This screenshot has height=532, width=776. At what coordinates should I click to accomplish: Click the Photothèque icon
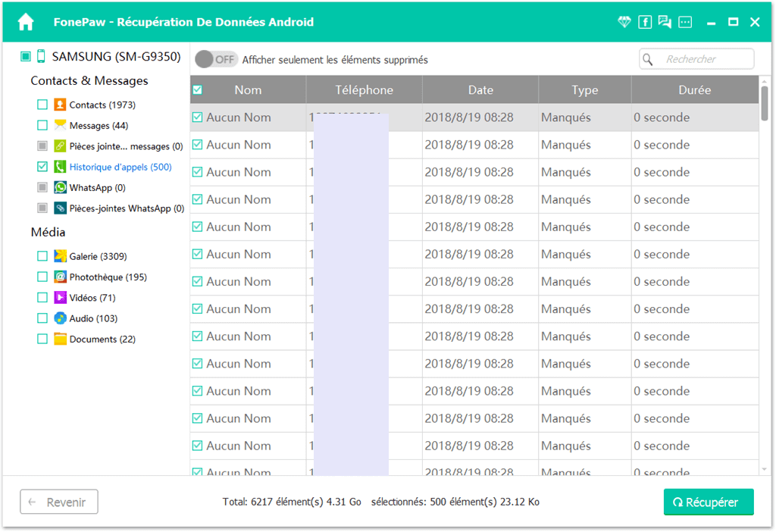tap(60, 277)
